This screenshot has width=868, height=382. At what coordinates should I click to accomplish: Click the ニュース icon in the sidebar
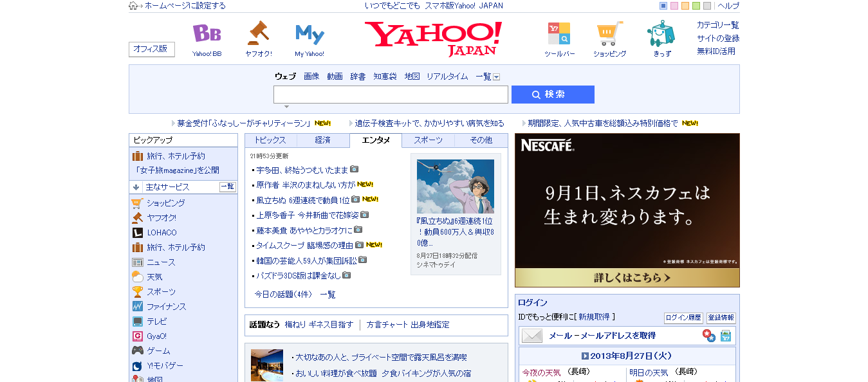tap(137, 262)
